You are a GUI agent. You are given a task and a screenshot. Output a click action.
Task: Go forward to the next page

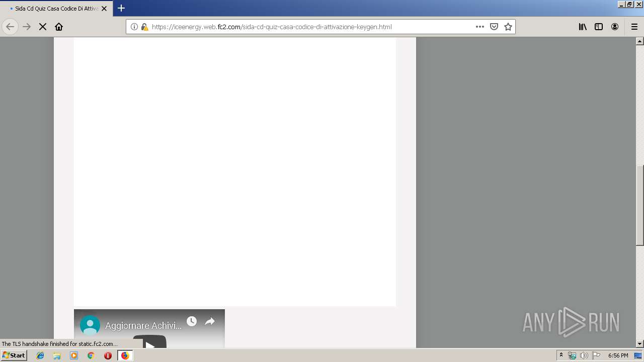[x=27, y=27]
